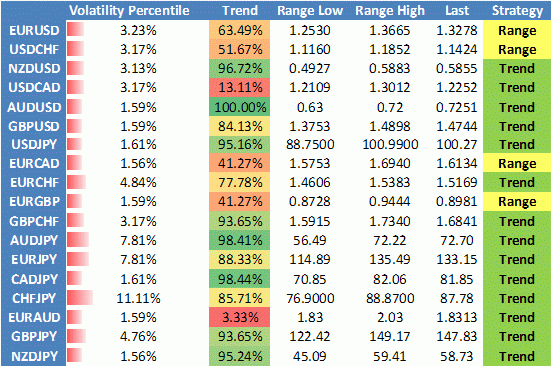Click the USDCAD 13.11% red trend cell
Viewport: 551px width, 366px height.
tap(240, 87)
